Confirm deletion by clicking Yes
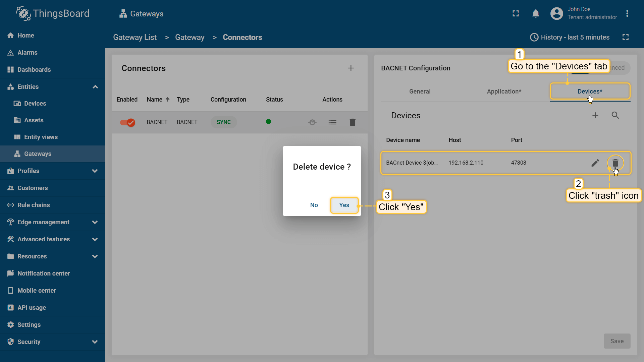 [x=344, y=205]
